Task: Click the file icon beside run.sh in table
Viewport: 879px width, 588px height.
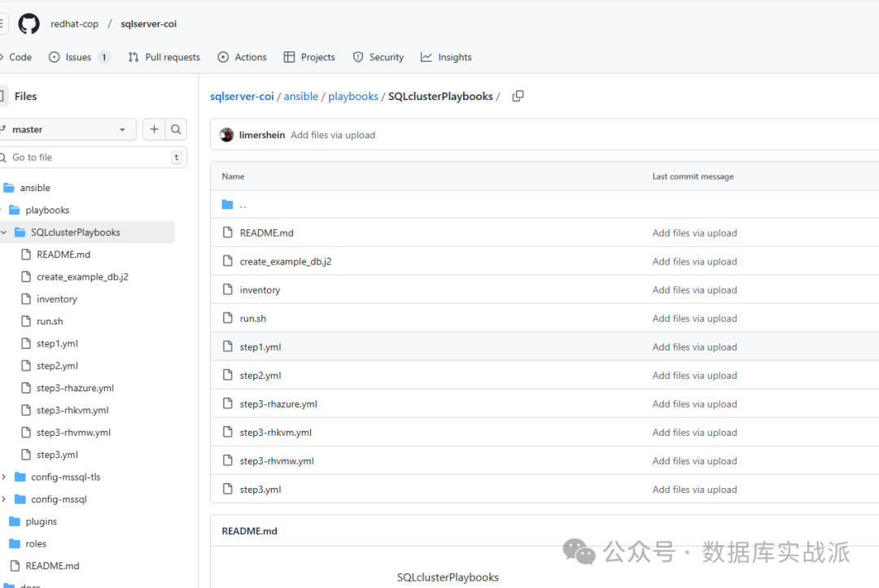Action: coord(228,319)
